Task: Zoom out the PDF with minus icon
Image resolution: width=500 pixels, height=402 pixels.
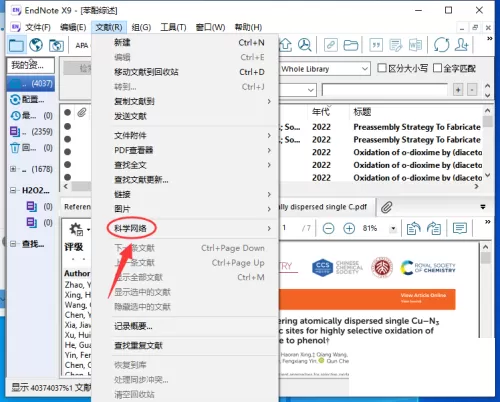Action: point(329,228)
